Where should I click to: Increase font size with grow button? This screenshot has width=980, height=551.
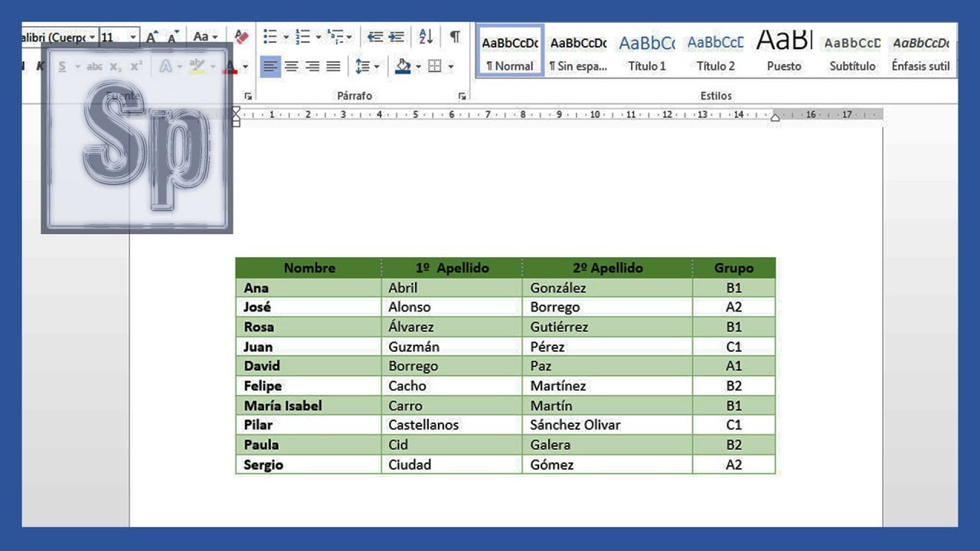tap(152, 37)
